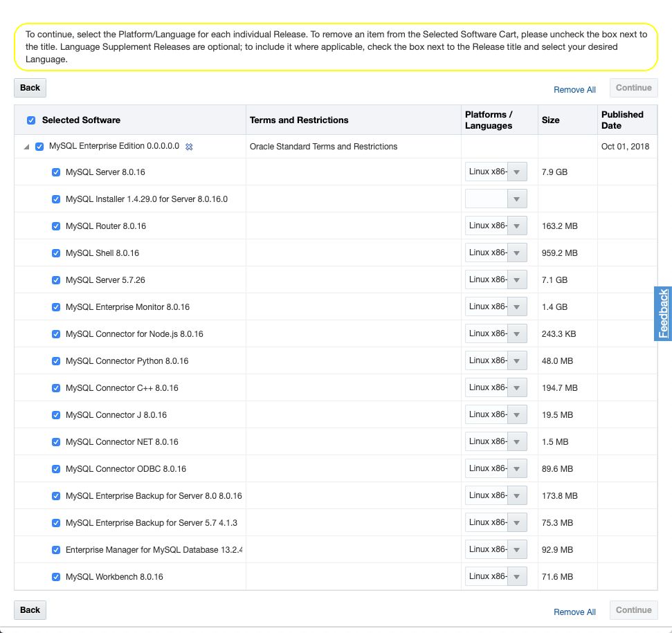The height and width of the screenshot is (633, 672).
Task: Uncheck MySQL Server 8.0.16 checkbox
Action: coord(56,172)
